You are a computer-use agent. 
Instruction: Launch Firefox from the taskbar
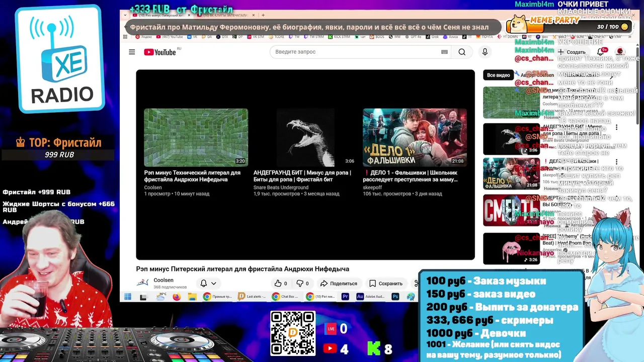pyautogui.click(x=177, y=297)
